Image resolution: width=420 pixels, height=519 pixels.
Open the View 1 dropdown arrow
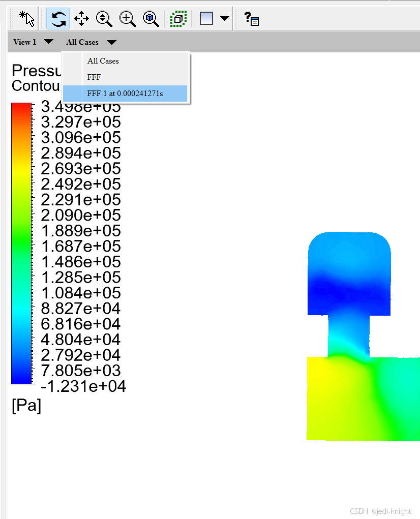[49, 42]
